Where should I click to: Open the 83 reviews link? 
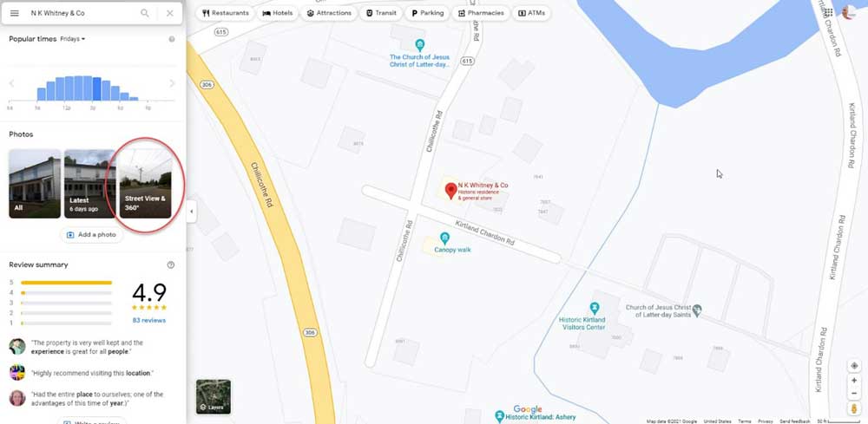[x=149, y=321]
